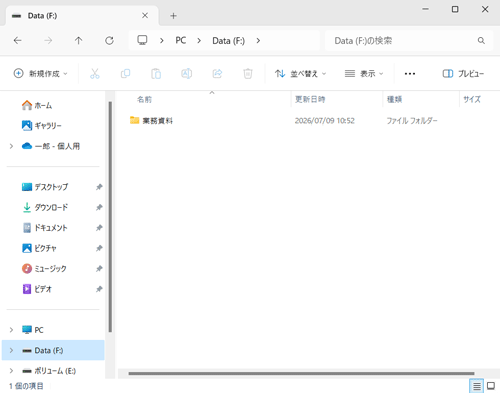Open ホーム in the navigation pane
500x393 pixels.
[x=37, y=105]
